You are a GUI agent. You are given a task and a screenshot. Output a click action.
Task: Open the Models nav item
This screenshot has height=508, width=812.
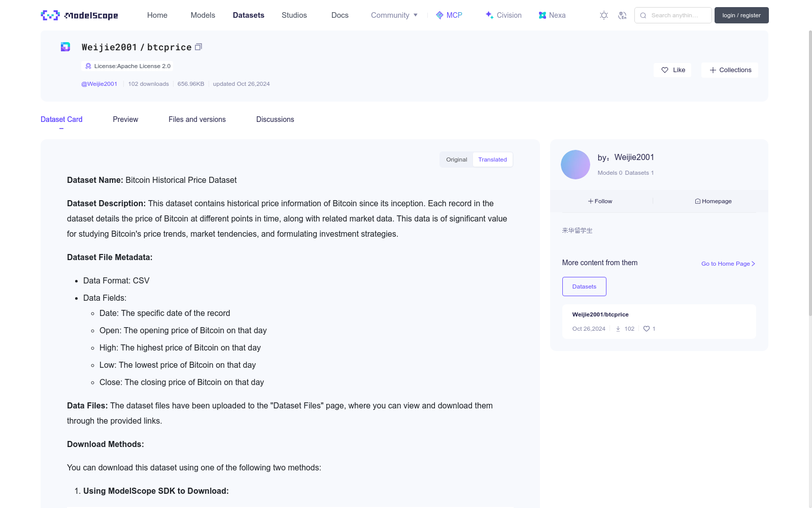tap(203, 15)
